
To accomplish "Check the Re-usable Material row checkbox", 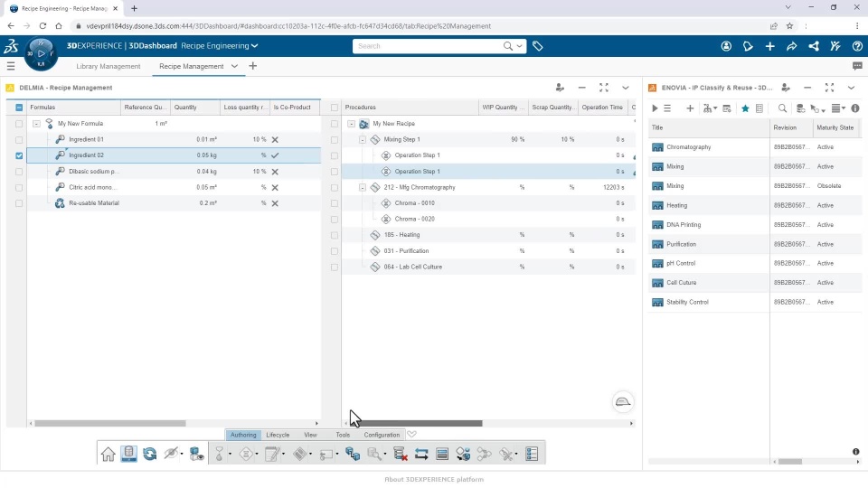I will click(19, 203).
